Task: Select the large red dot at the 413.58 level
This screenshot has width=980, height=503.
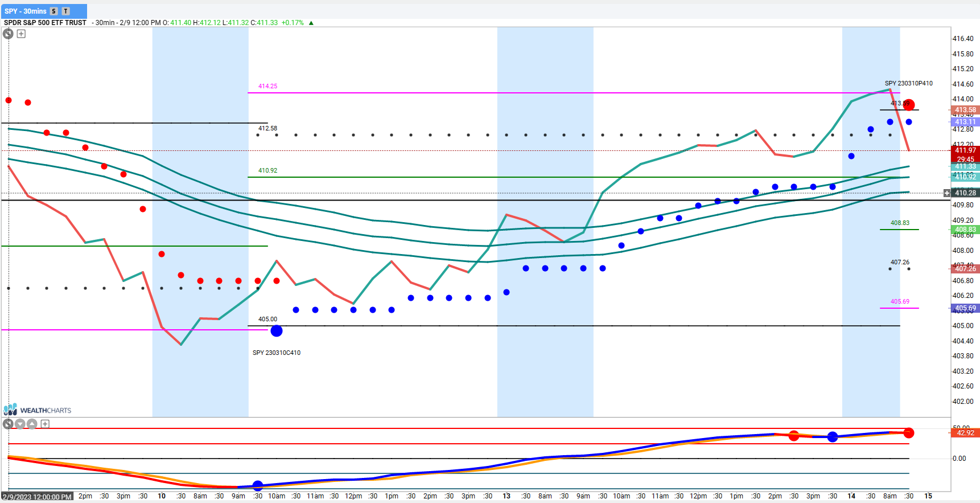Action: click(x=909, y=105)
